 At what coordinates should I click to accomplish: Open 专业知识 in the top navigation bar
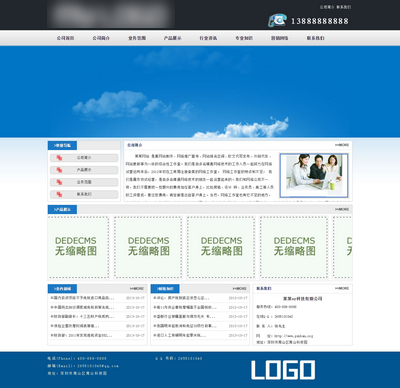click(x=244, y=38)
